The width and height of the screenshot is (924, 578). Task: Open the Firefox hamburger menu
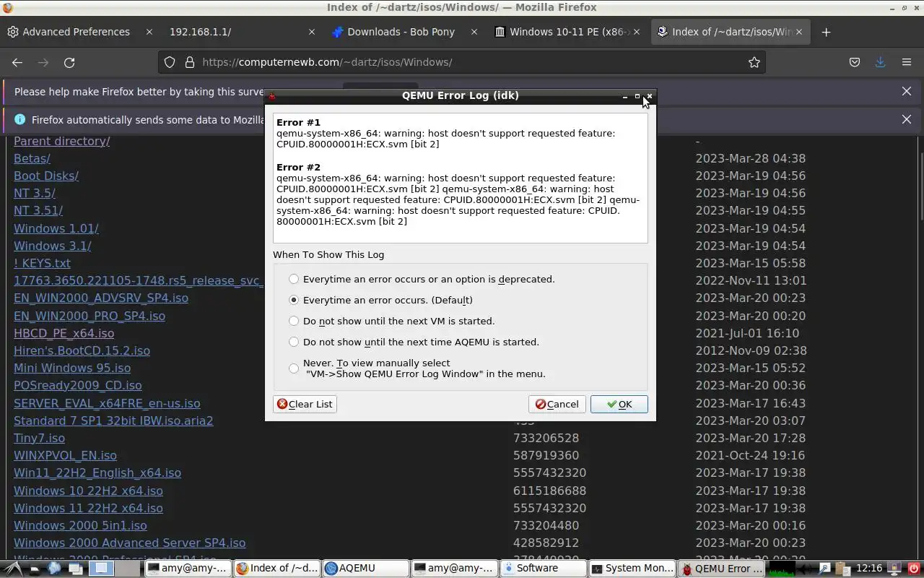click(x=907, y=62)
